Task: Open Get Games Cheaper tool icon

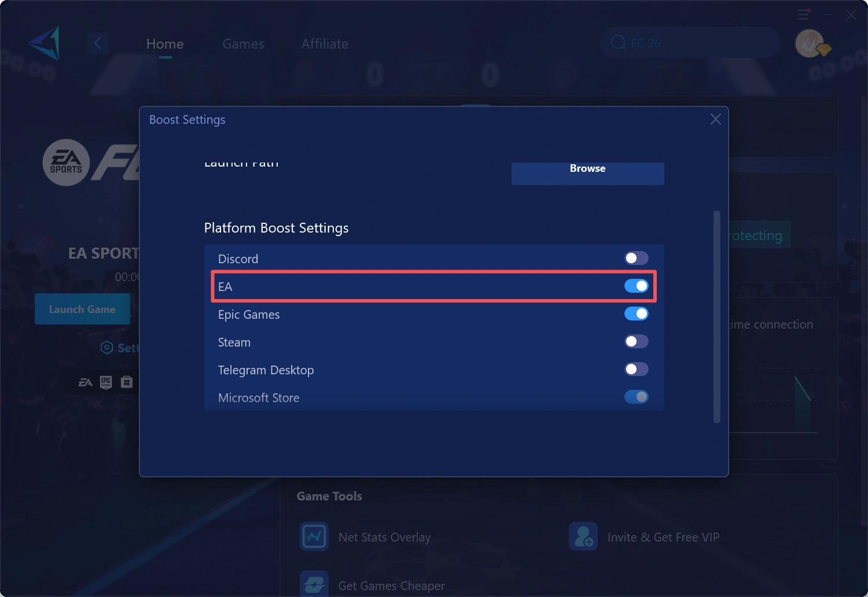Action: pos(314,584)
